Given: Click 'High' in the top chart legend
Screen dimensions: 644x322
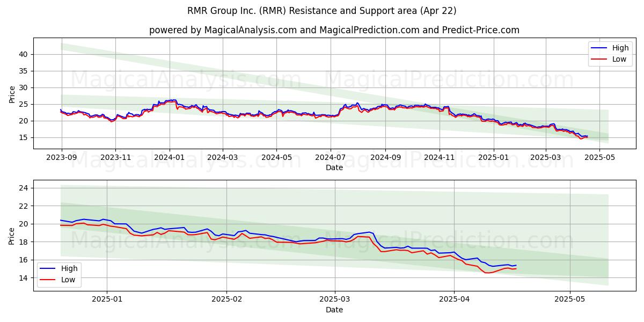Looking at the screenshot, I should tap(620, 48).
